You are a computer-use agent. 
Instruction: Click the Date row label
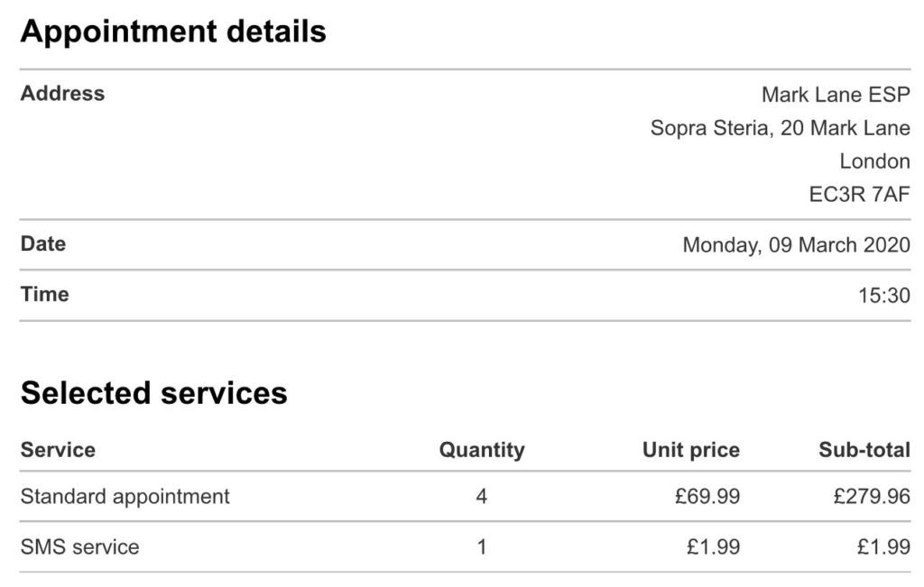click(x=43, y=243)
